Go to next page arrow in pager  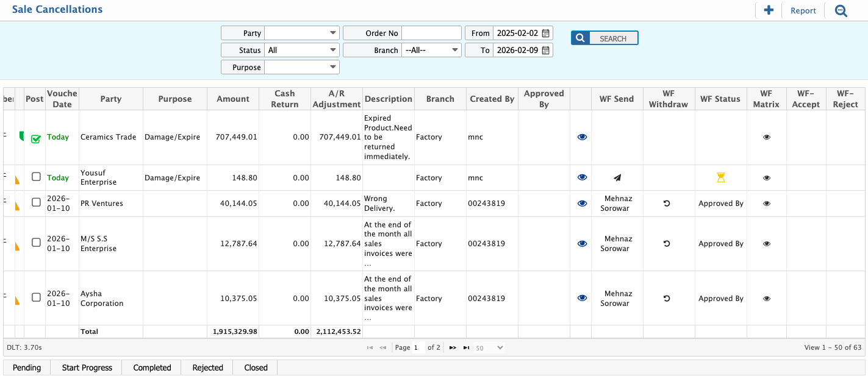[x=453, y=347]
